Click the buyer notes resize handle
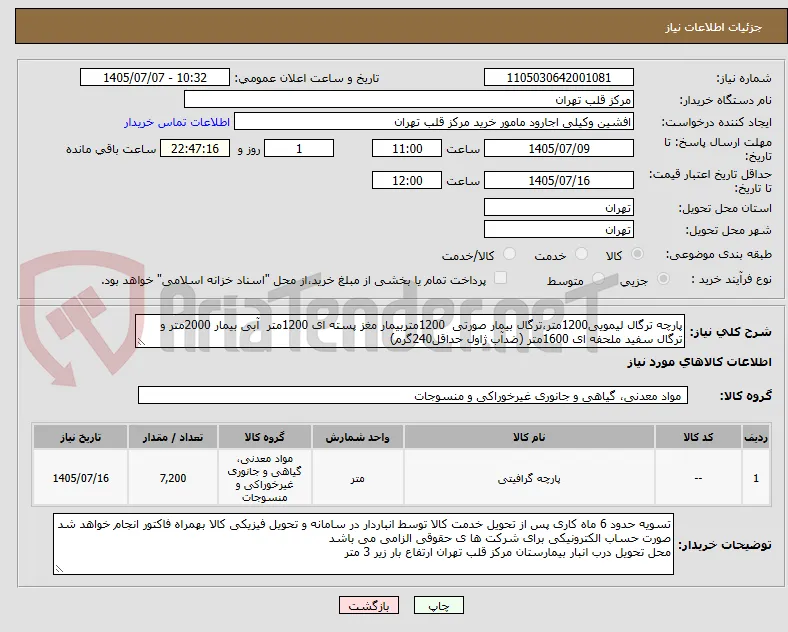788x632 pixels. [x=59, y=569]
